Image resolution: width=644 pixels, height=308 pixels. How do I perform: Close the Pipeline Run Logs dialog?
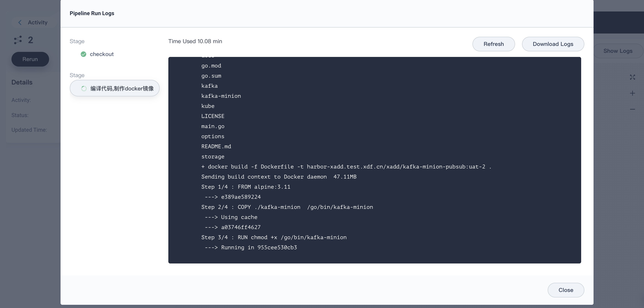coord(566,290)
